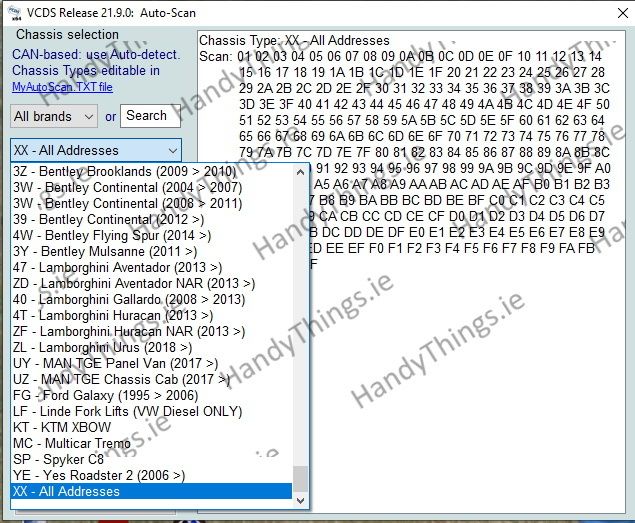The height and width of the screenshot is (523, 635).
Task: Choose ZD - Lamborghini Aventador NAR entry
Action: click(151, 284)
